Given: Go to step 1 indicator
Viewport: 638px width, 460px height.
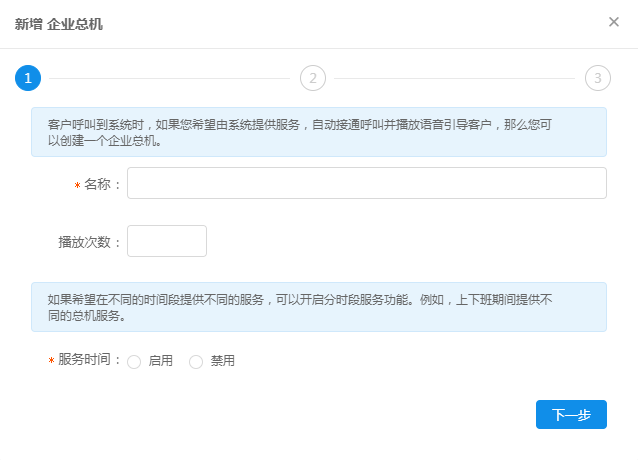Looking at the screenshot, I should click(x=28, y=78).
